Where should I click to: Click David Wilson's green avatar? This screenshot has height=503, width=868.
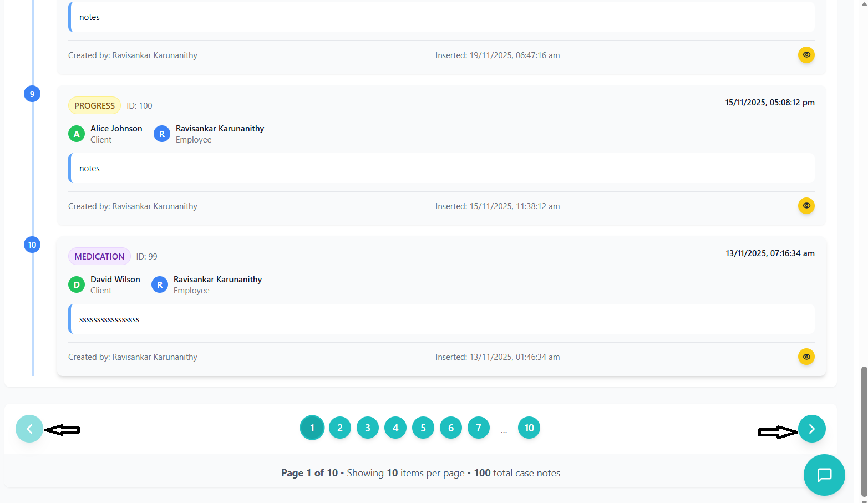point(77,285)
